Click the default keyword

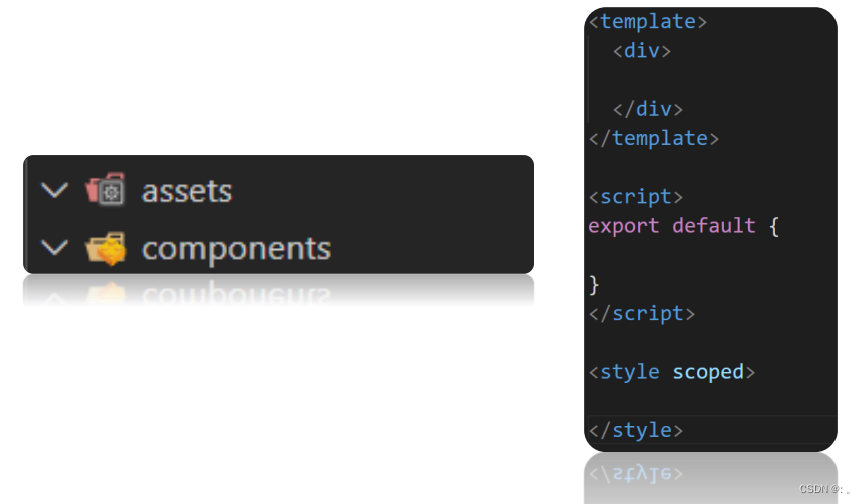pos(714,226)
